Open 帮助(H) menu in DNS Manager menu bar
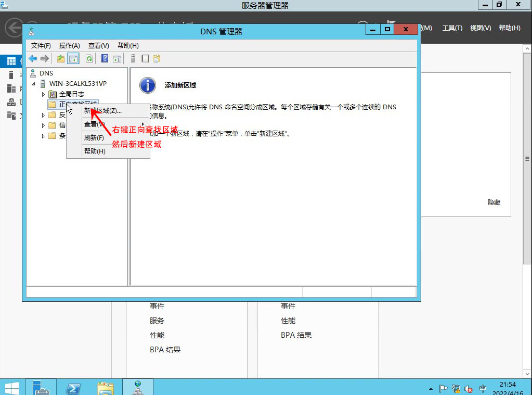The height and width of the screenshot is (395, 532). coord(128,45)
